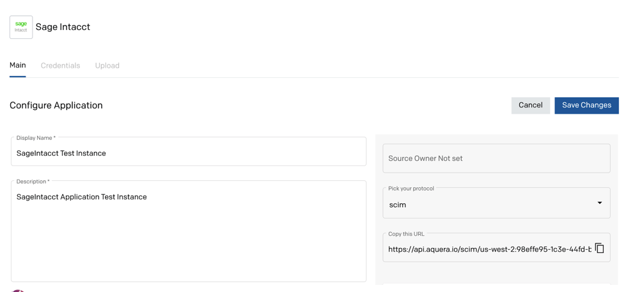Click the 'Copy this URL' label
Screen dimensions: 644x292
[406, 234]
